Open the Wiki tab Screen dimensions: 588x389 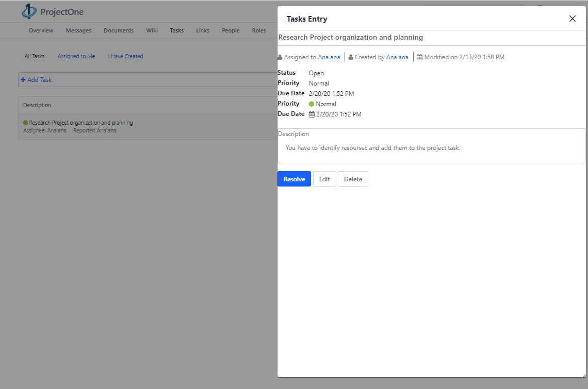pos(152,30)
